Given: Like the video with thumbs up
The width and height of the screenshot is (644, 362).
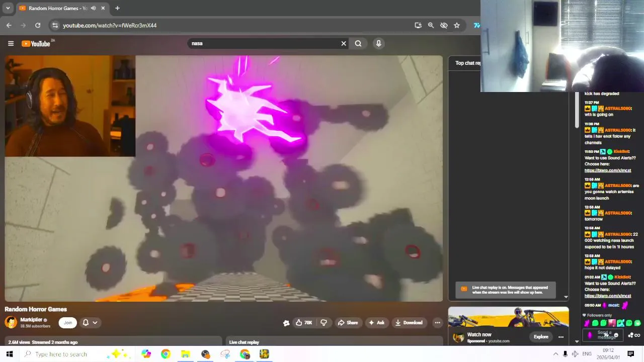Looking at the screenshot, I should [x=304, y=323].
